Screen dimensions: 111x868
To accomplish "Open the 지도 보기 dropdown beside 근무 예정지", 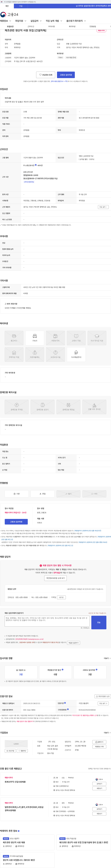I will (103, 207).
